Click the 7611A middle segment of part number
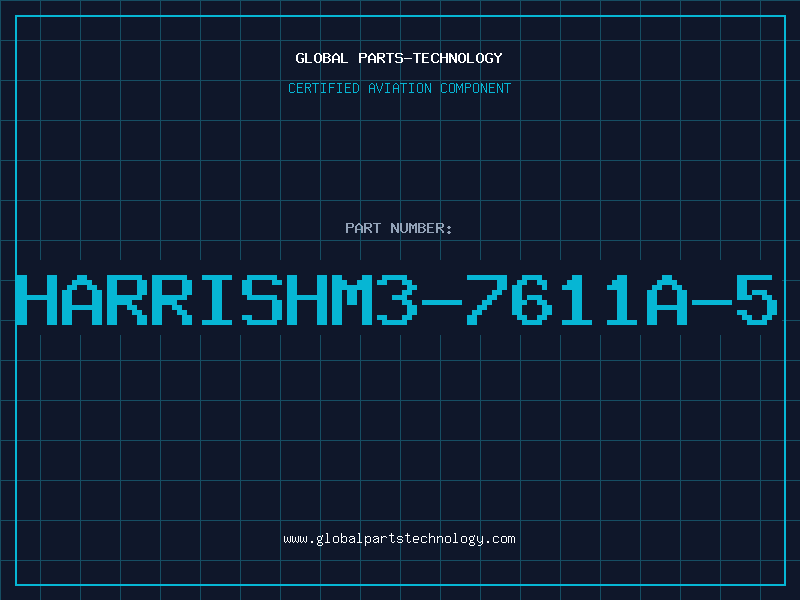This screenshot has width=800, height=600. (x=578, y=300)
